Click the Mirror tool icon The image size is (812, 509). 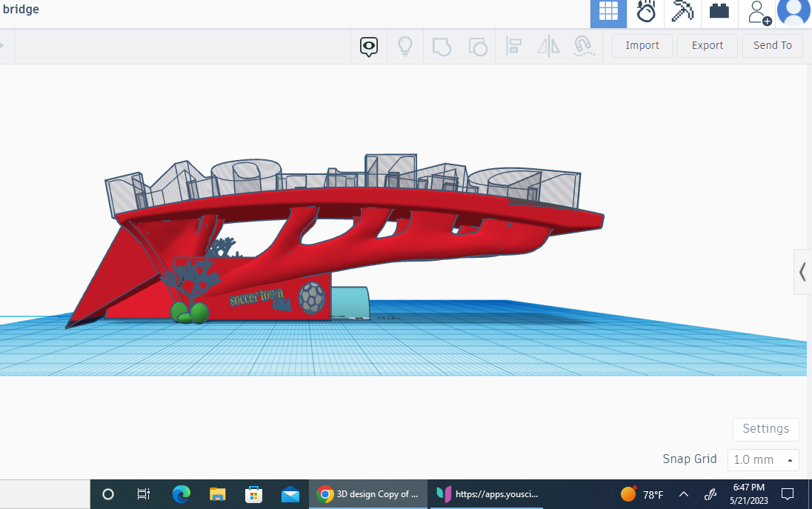pos(548,47)
